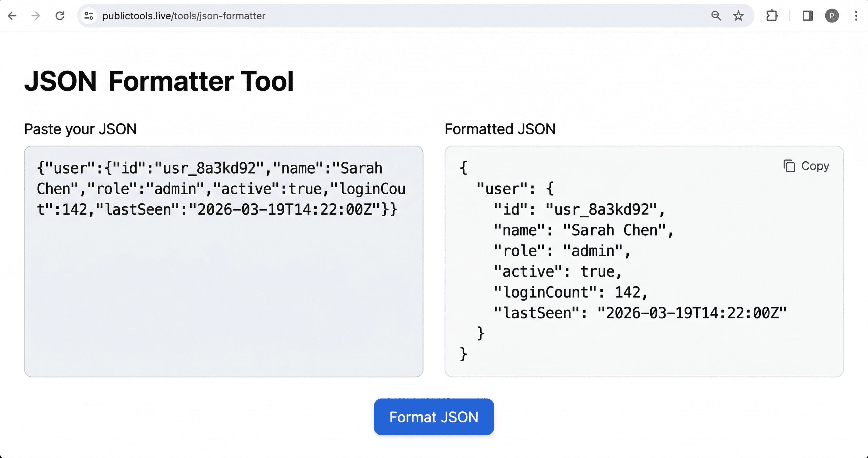
Task: Click the Paste your JSON label
Action: click(80, 129)
